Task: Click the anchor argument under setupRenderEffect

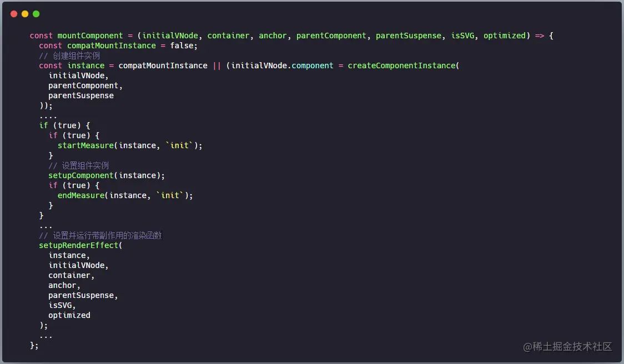Action: [x=63, y=285]
